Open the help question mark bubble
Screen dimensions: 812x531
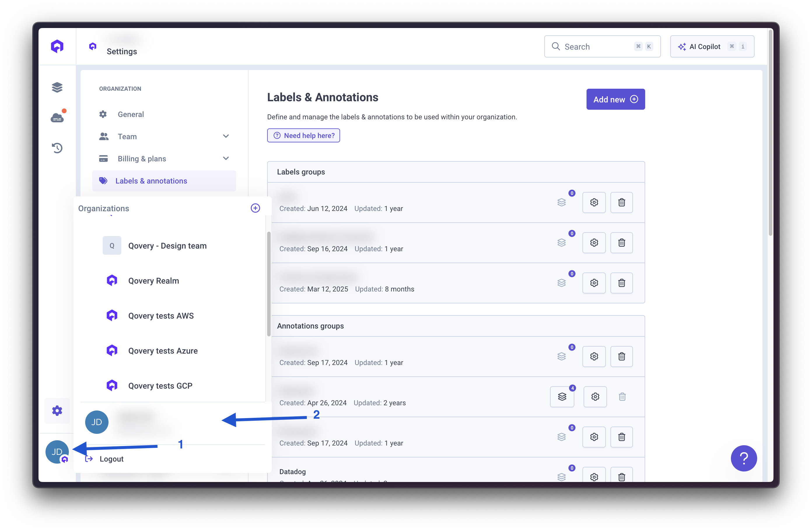coord(744,458)
